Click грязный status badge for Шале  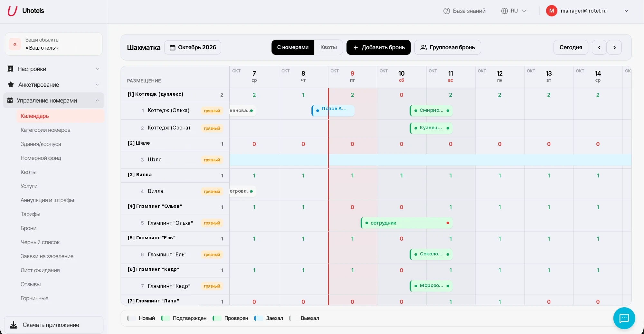(x=212, y=160)
